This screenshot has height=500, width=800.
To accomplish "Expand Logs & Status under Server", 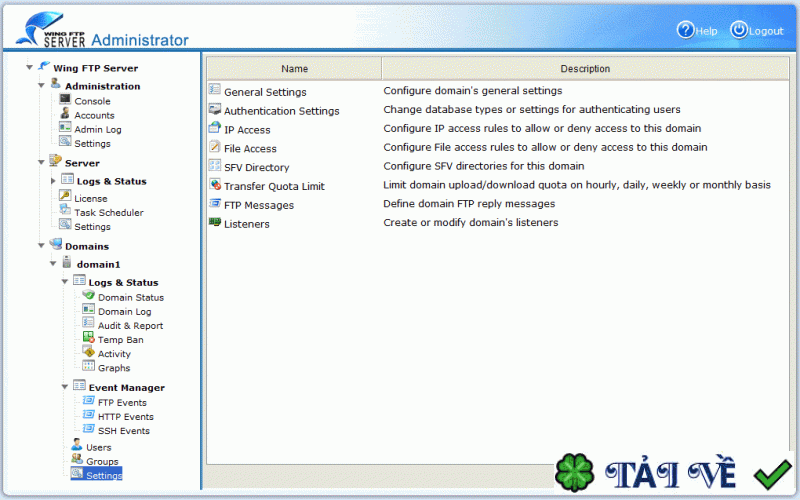I will point(53,181).
